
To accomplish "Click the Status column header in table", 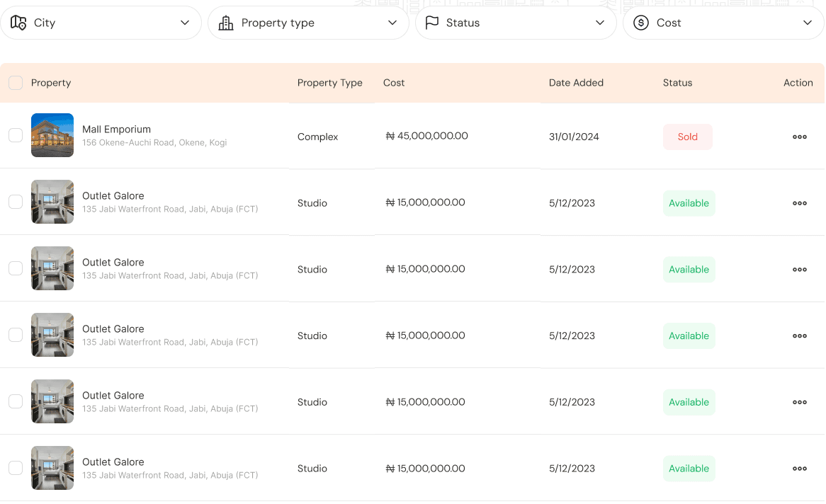I will click(x=677, y=83).
